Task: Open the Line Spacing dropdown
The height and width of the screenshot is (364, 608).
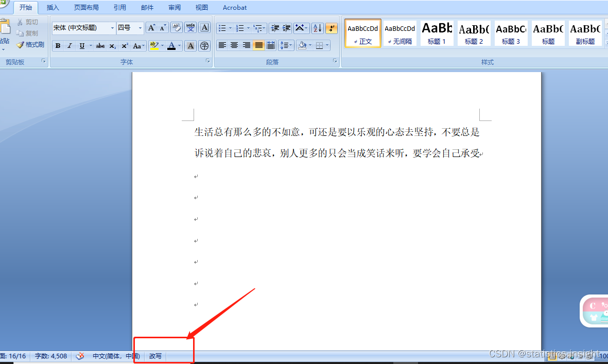Action: 286,45
